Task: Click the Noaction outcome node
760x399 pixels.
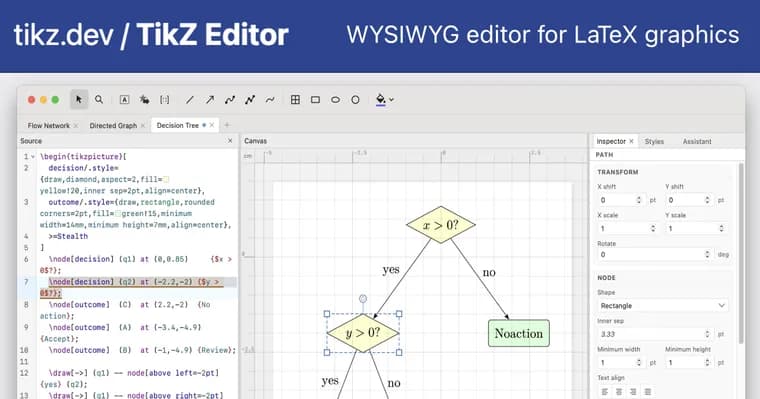Action: point(519,333)
